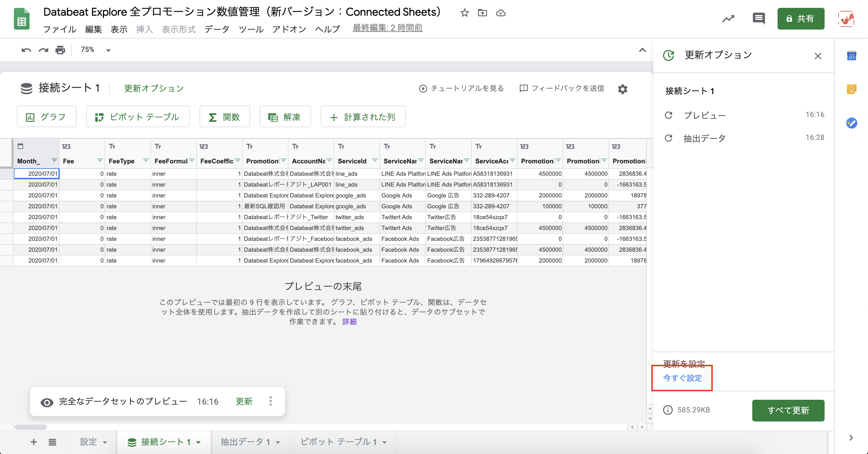Open the activity dashboard trend icon

(728, 18)
